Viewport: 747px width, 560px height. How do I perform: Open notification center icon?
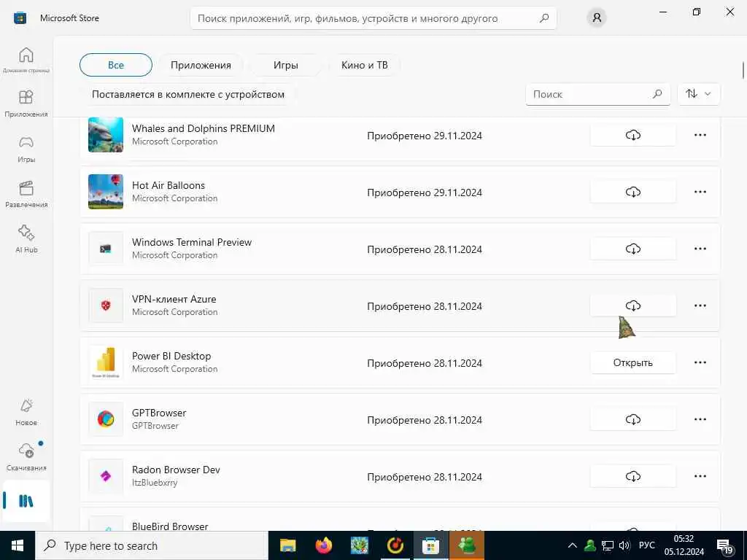pos(724,546)
